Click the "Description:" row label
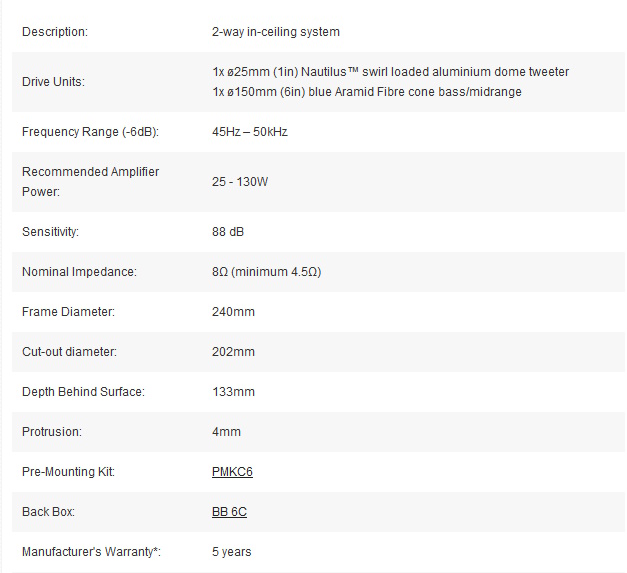 [55, 32]
